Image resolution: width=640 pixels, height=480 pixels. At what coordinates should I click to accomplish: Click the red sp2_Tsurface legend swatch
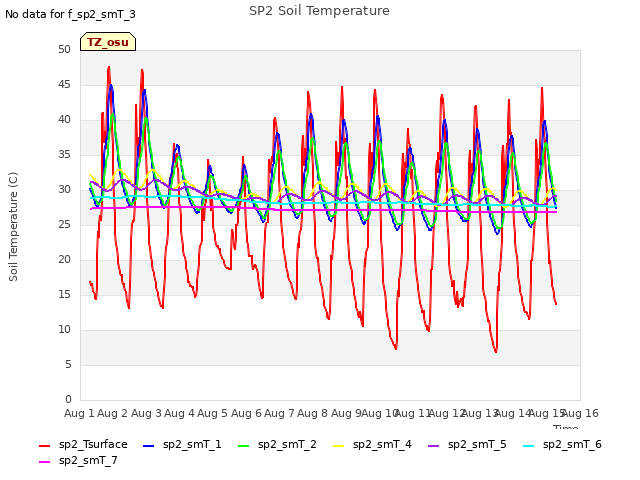44,446
